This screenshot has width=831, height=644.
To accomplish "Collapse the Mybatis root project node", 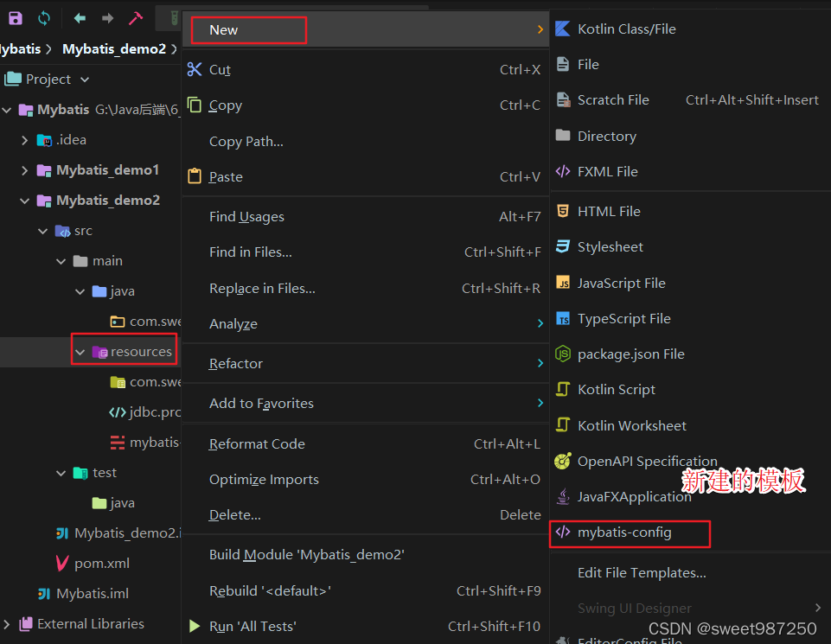I will (7, 110).
